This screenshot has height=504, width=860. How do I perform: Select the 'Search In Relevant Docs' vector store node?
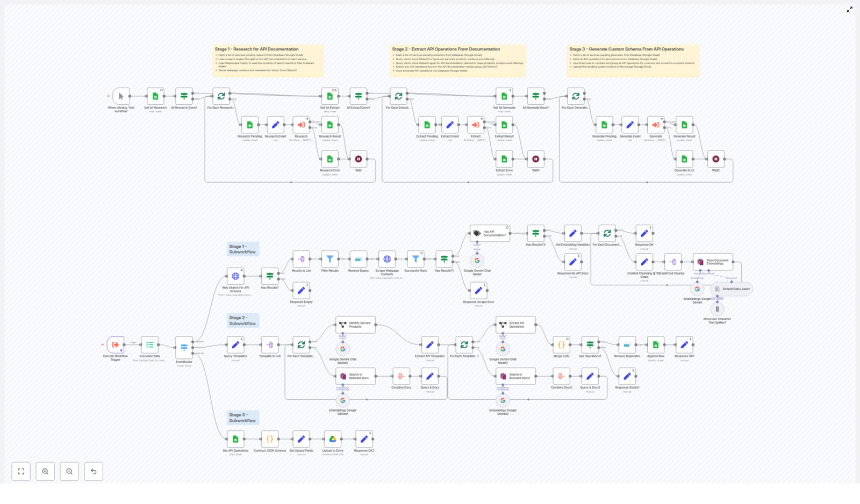[x=355, y=376]
